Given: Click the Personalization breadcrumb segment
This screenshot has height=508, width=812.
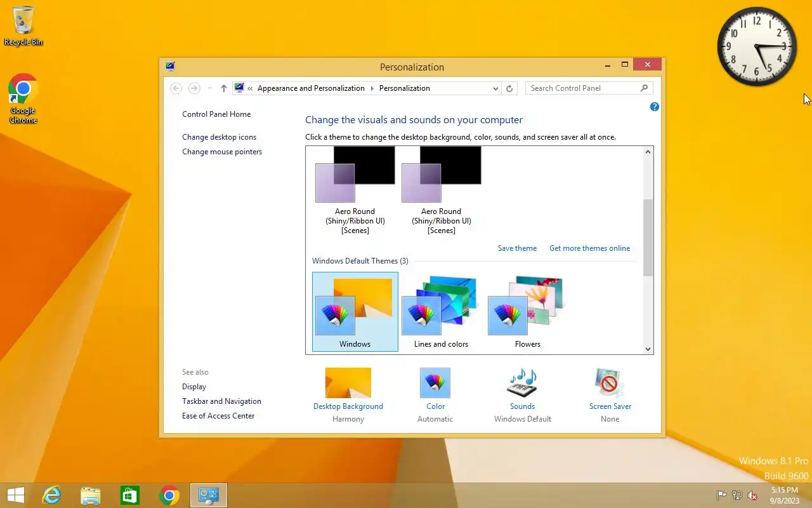Looking at the screenshot, I should (404, 88).
